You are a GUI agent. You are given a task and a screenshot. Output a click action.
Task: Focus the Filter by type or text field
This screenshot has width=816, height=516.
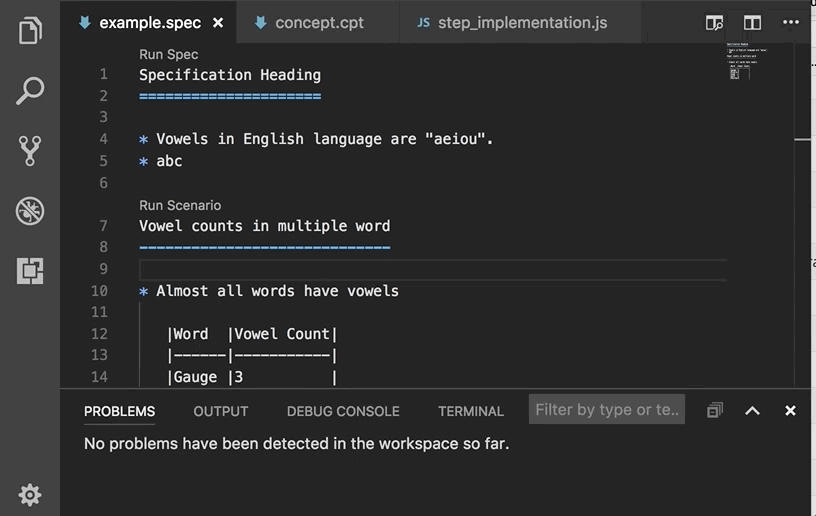coord(607,409)
